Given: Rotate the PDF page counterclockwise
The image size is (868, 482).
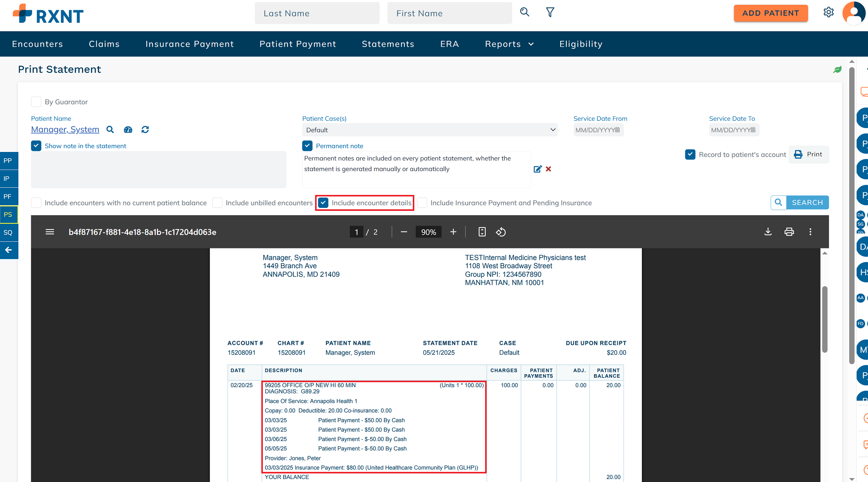Looking at the screenshot, I should tap(501, 232).
